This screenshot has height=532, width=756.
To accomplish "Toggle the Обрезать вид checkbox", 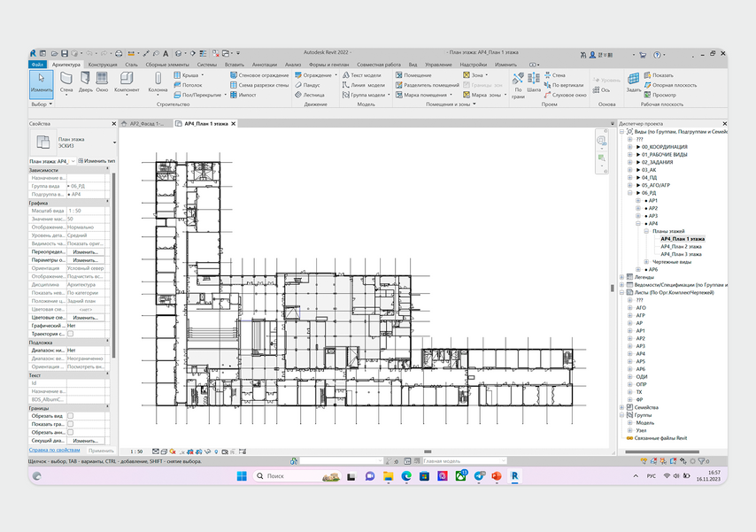I will 71,416.
